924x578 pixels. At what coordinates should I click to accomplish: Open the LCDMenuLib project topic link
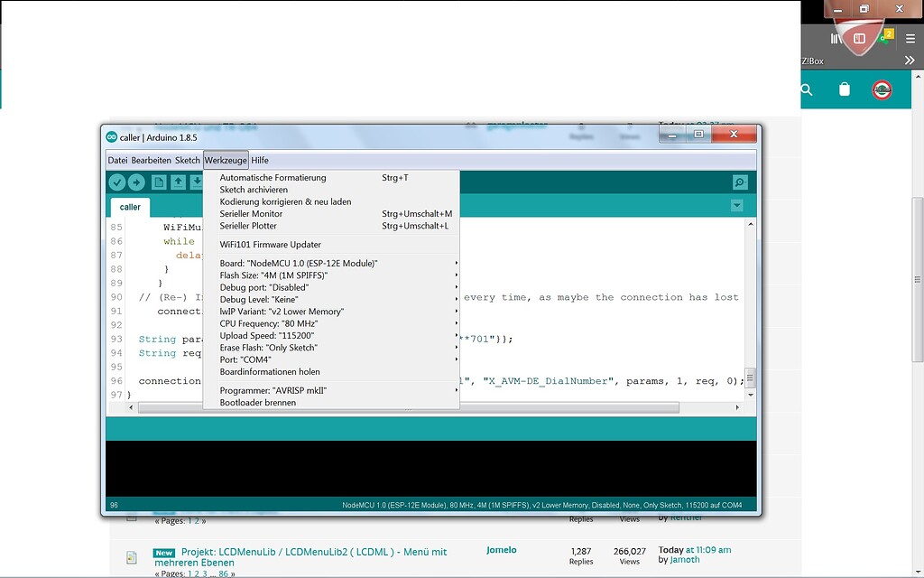coord(300,557)
